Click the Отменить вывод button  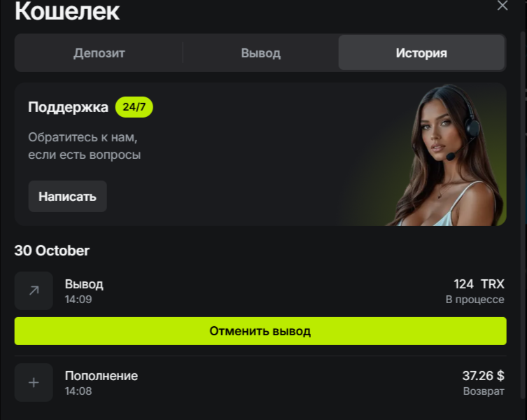click(260, 331)
